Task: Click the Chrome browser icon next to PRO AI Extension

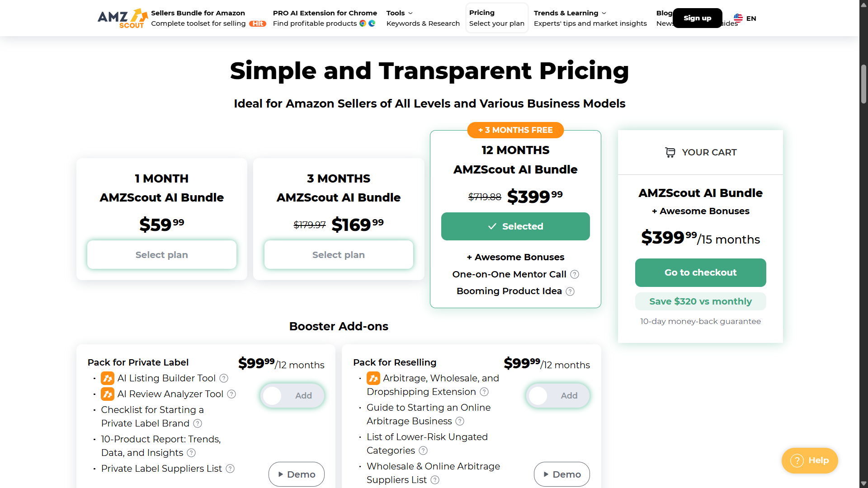Action: click(363, 23)
